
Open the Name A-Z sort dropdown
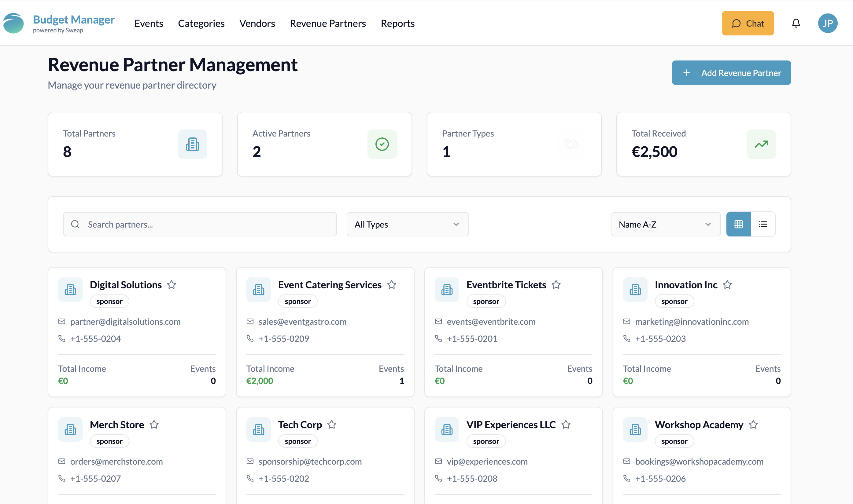coord(665,224)
